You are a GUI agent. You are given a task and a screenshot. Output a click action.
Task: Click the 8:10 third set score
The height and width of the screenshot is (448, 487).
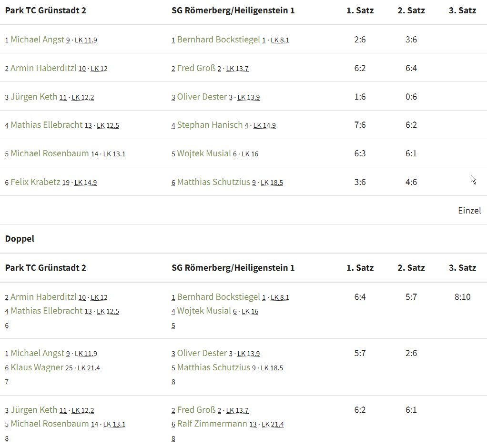tap(463, 297)
